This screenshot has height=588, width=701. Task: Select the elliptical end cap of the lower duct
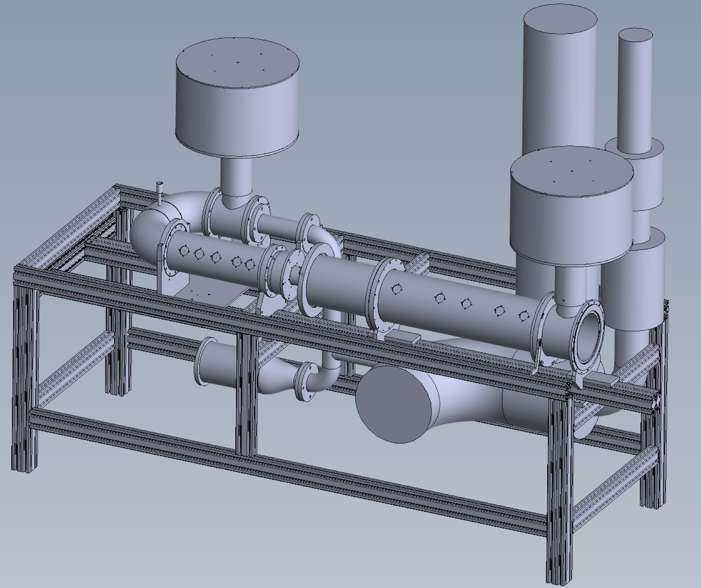pyautogui.click(x=391, y=404)
